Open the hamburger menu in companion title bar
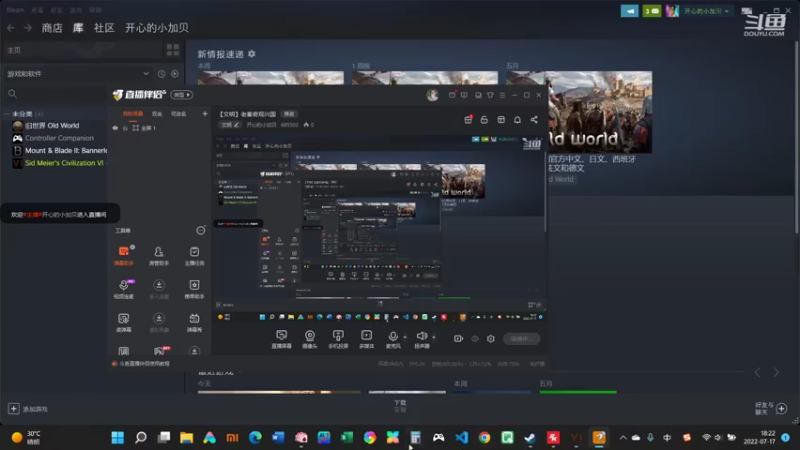The height and width of the screenshot is (450, 800). (502, 95)
